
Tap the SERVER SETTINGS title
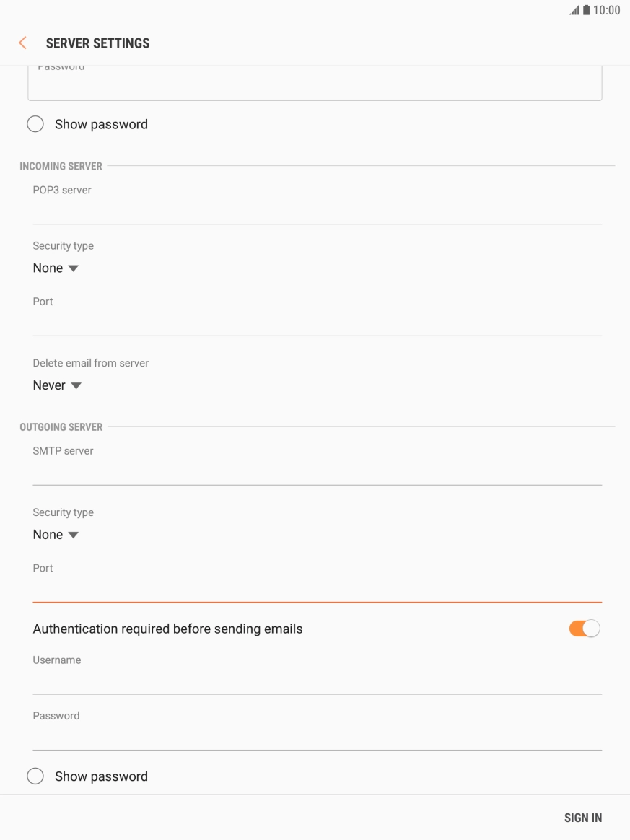(97, 43)
